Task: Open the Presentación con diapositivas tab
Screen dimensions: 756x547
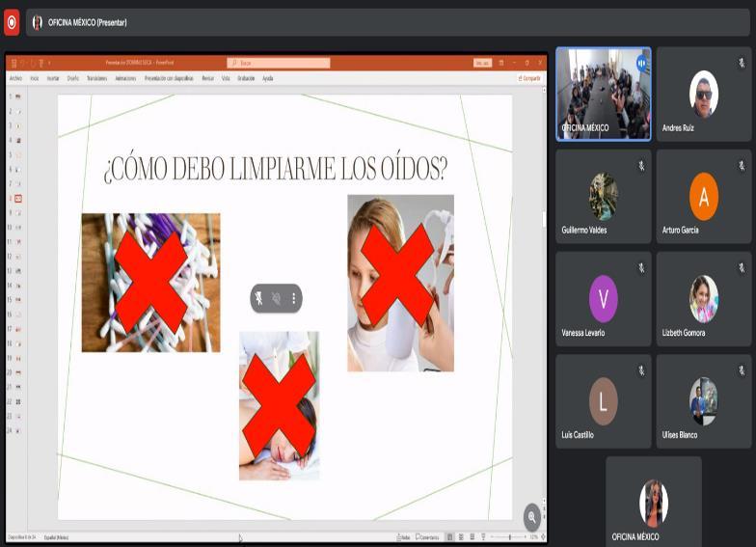Action: coord(169,78)
